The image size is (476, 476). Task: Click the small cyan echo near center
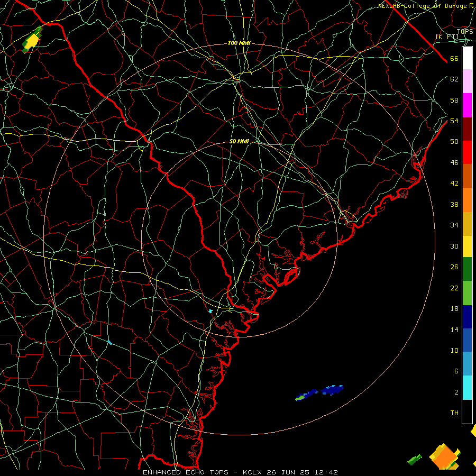click(210, 311)
